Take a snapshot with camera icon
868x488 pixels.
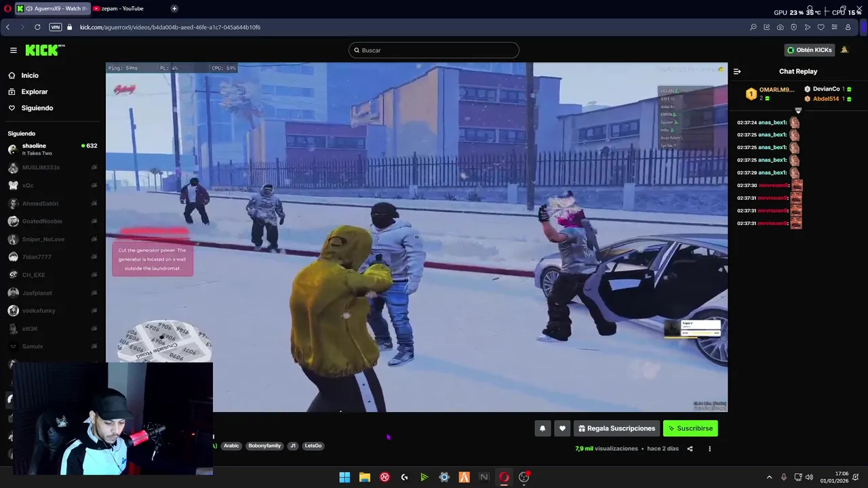780,27
